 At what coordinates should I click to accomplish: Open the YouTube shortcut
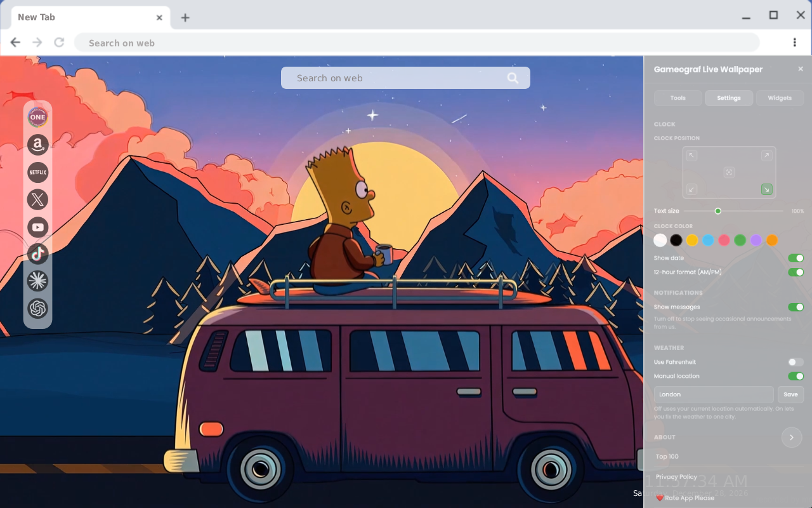point(38,227)
